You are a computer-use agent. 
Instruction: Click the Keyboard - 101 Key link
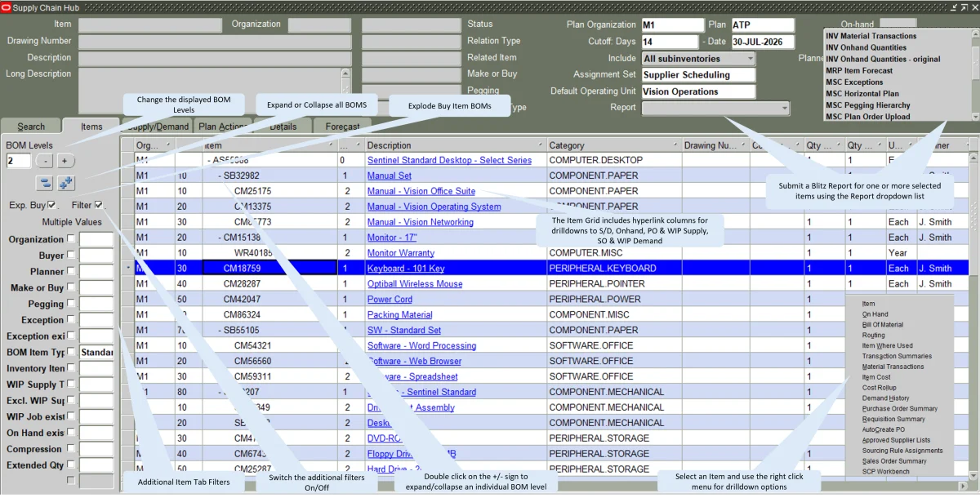tap(406, 269)
